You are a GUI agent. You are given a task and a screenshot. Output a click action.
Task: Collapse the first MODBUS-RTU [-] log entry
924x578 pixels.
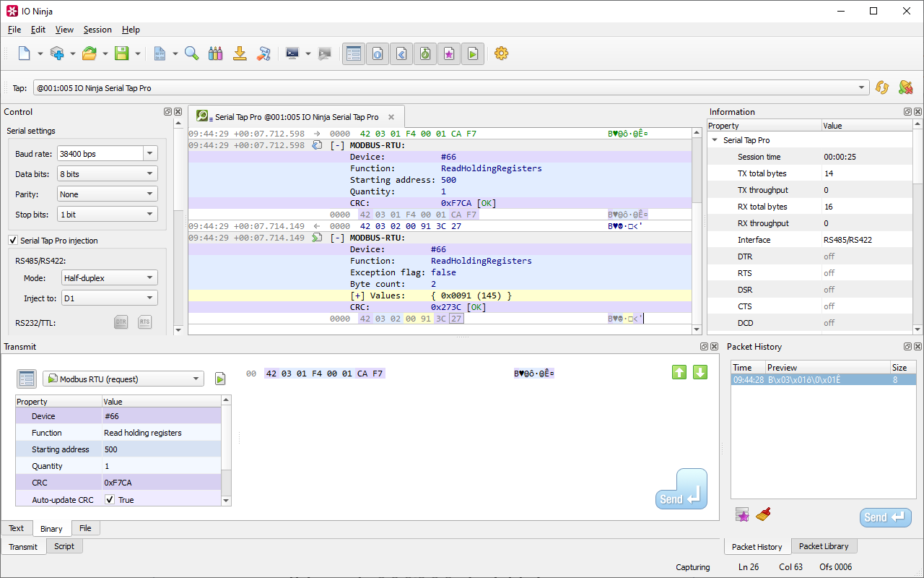click(x=337, y=145)
